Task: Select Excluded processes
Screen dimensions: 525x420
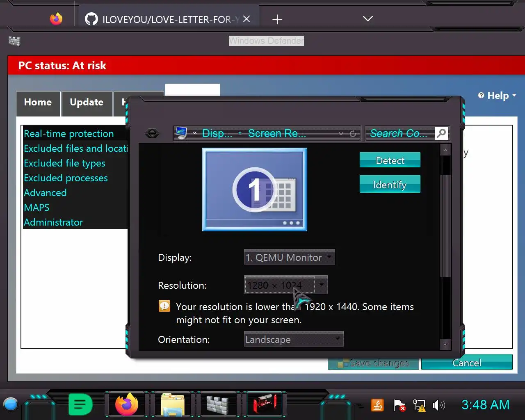Action: click(66, 178)
